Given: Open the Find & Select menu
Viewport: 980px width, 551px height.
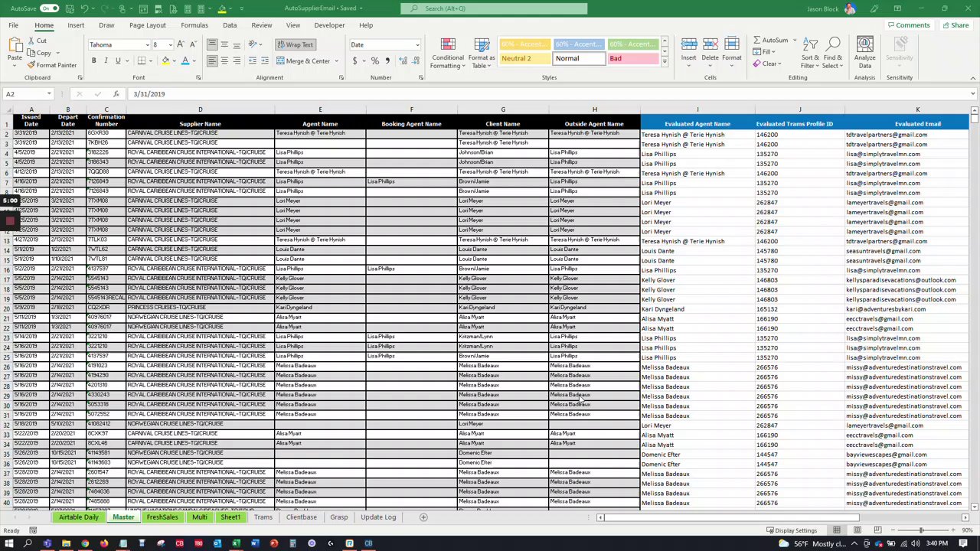Looking at the screenshot, I should tap(832, 53).
